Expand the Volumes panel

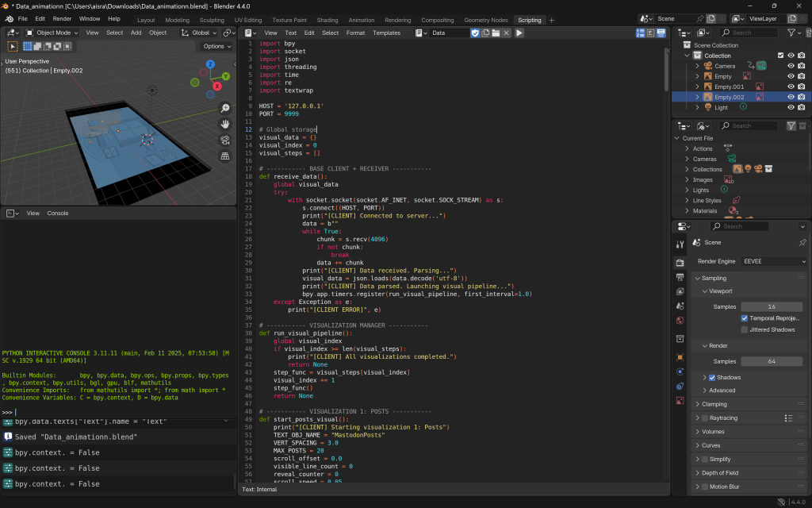coord(749,432)
